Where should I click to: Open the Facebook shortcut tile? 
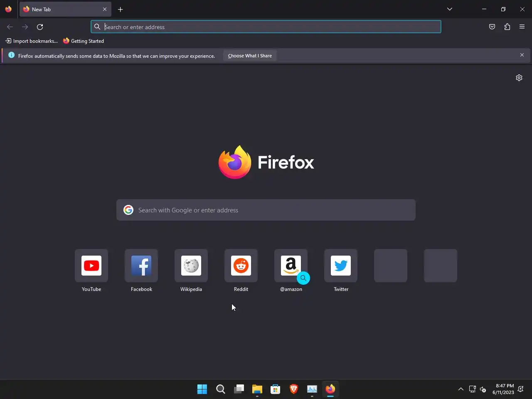coord(141,266)
